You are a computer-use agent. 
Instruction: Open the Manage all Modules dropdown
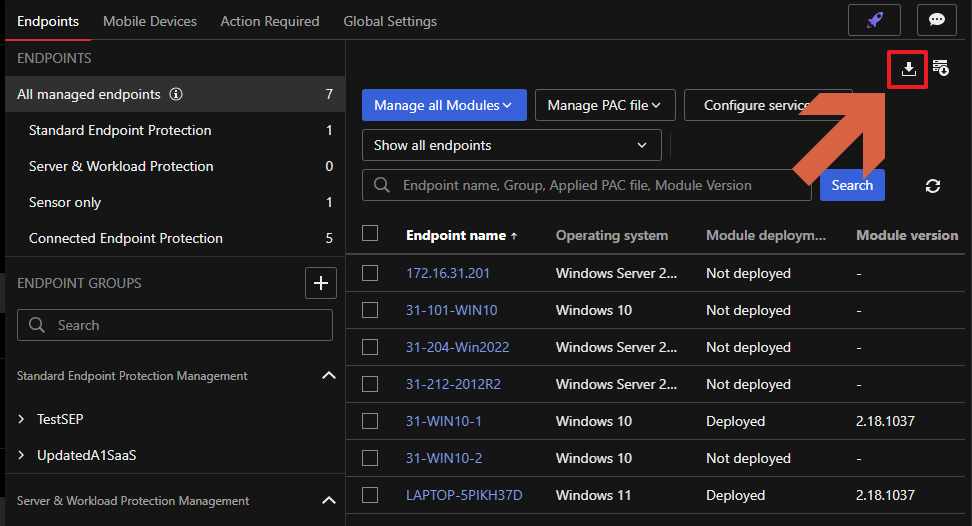pos(443,105)
